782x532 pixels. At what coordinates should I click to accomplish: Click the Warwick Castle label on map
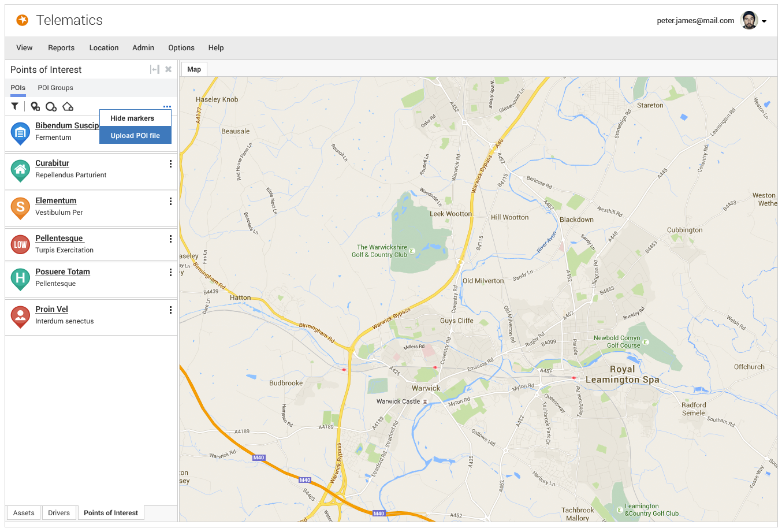(398, 401)
